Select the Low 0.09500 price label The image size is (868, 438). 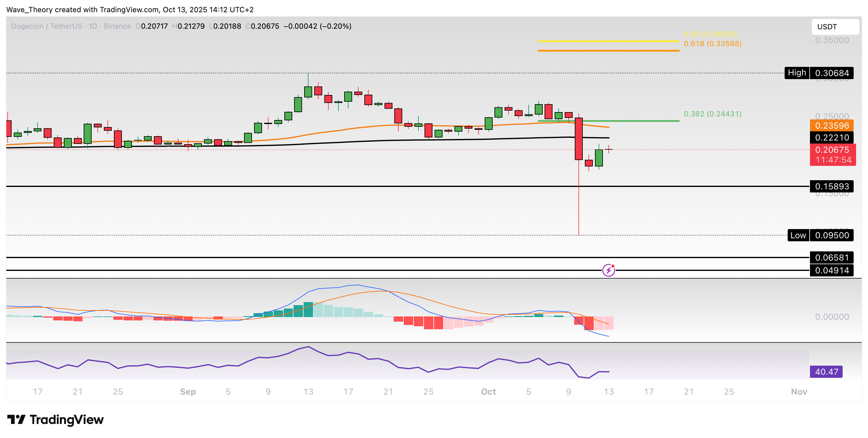click(x=820, y=235)
